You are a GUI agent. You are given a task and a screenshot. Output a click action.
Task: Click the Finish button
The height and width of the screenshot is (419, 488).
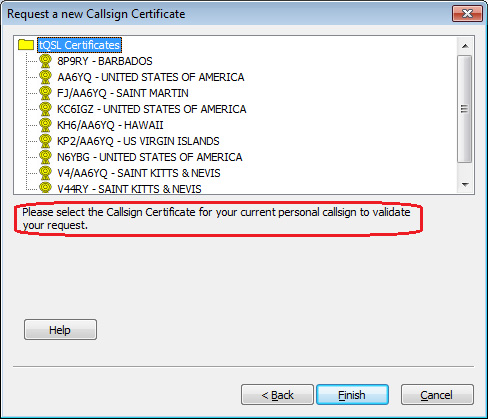tap(352, 395)
